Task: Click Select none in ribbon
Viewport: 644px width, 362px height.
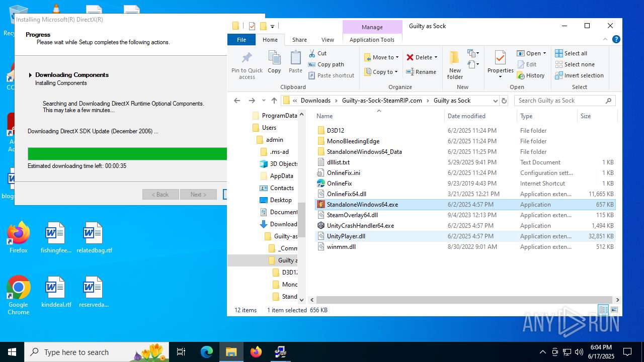Action: click(575, 64)
